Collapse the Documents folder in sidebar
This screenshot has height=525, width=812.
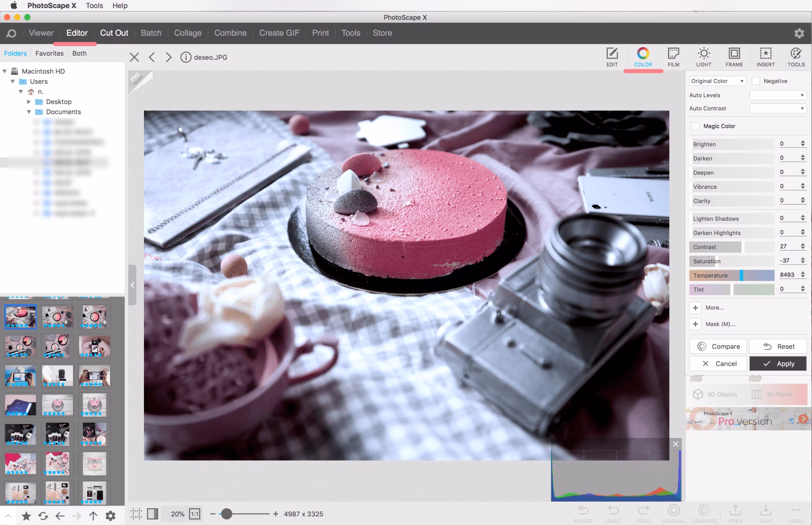coord(30,111)
